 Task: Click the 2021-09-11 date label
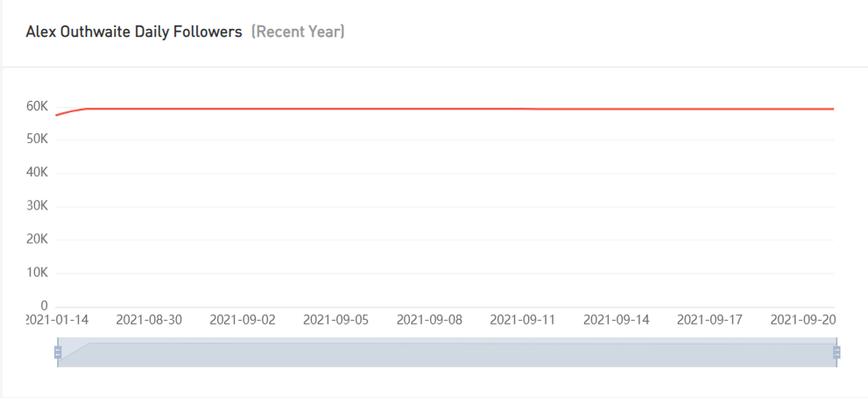[x=523, y=320]
